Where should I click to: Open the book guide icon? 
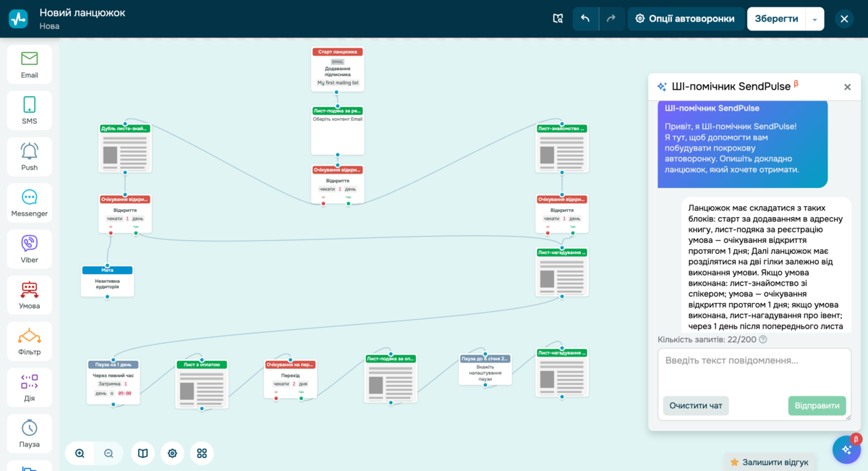coord(143,454)
